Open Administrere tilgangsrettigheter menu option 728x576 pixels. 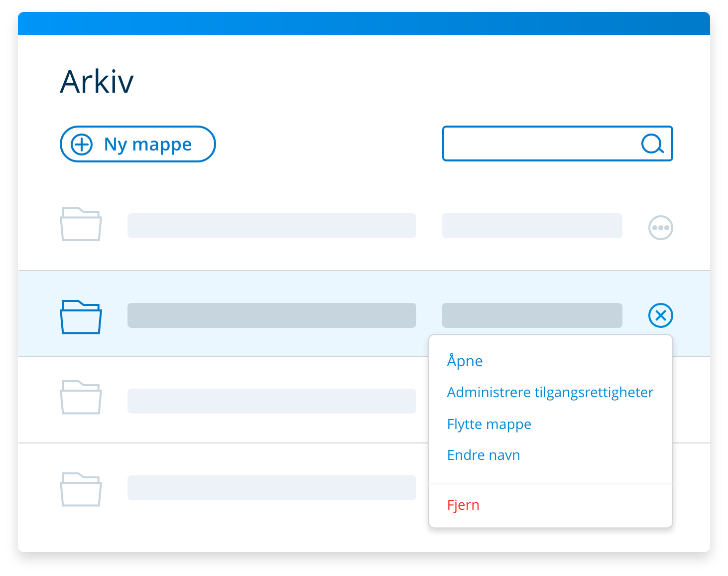[x=550, y=393]
